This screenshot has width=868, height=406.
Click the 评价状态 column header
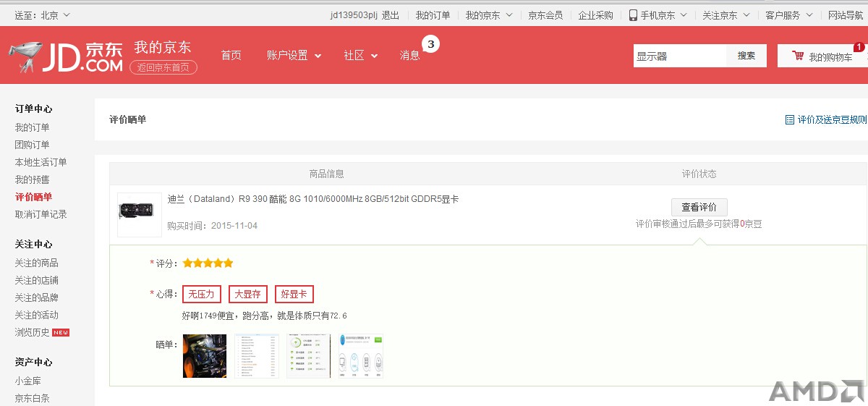(699, 174)
